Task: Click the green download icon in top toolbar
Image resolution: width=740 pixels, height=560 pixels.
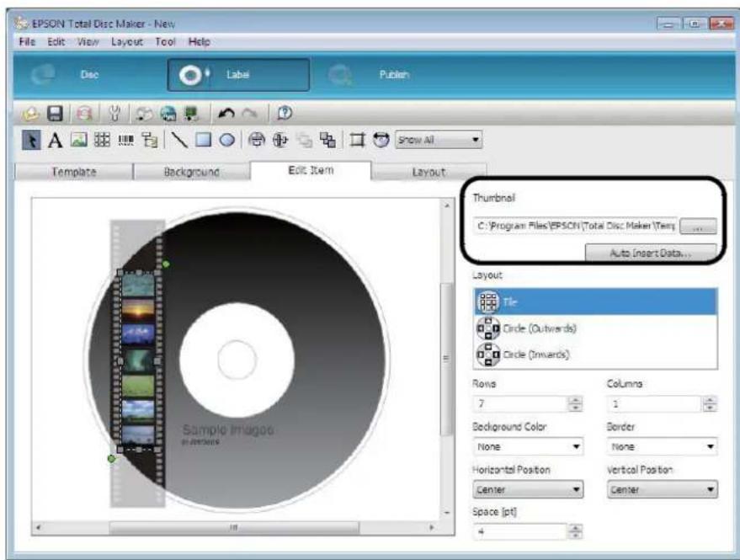Action: tap(191, 114)
